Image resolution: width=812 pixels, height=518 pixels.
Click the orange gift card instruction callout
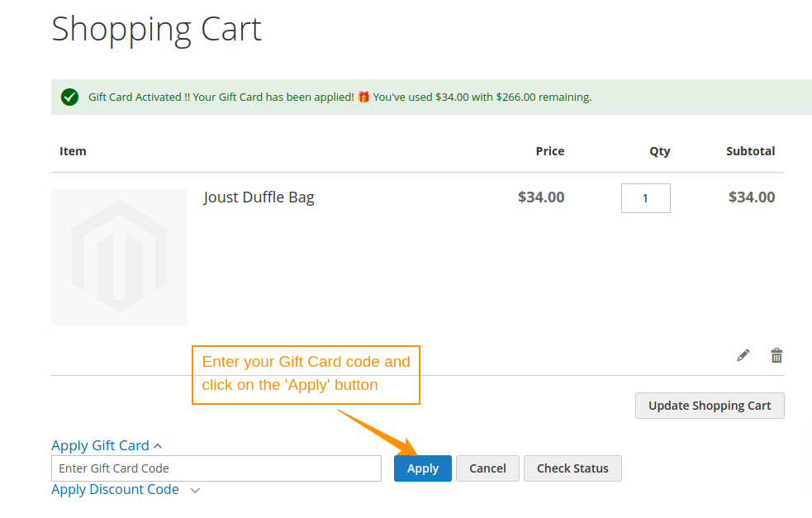click(306, 374)
